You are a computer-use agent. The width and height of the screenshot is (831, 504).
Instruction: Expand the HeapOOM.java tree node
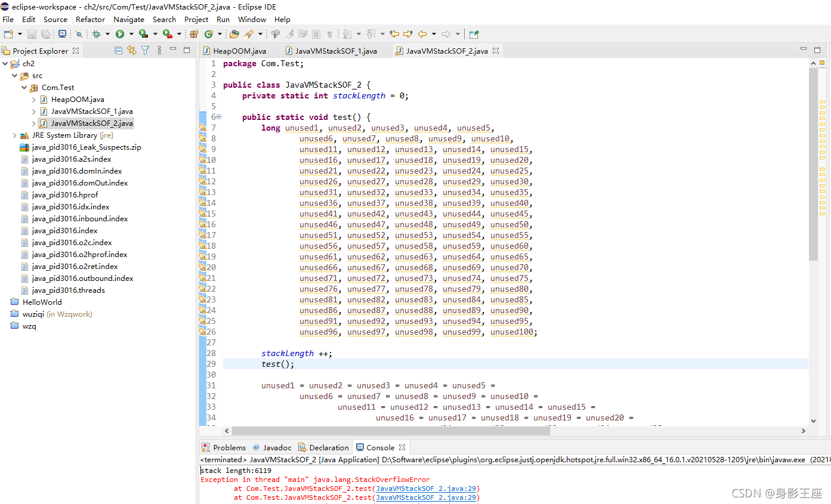[34, 99]
